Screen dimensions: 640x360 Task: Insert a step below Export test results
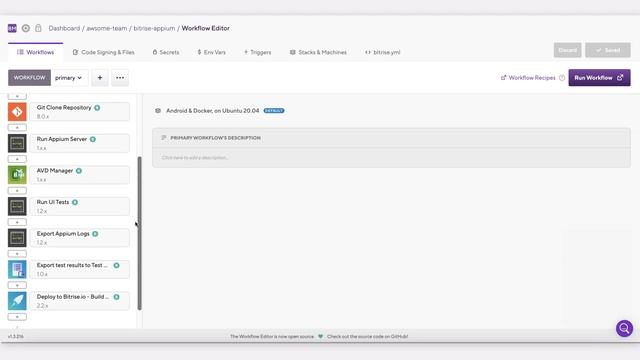(x=17, y=285)
